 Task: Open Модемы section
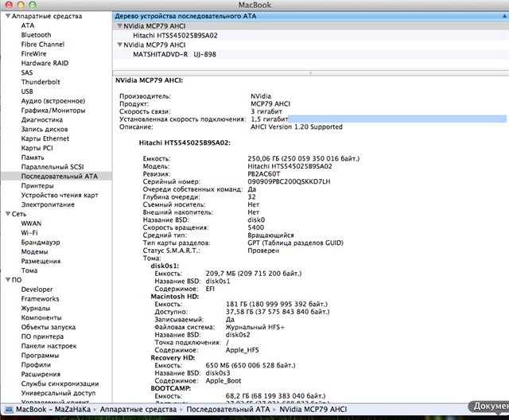[x=34, y=251]
